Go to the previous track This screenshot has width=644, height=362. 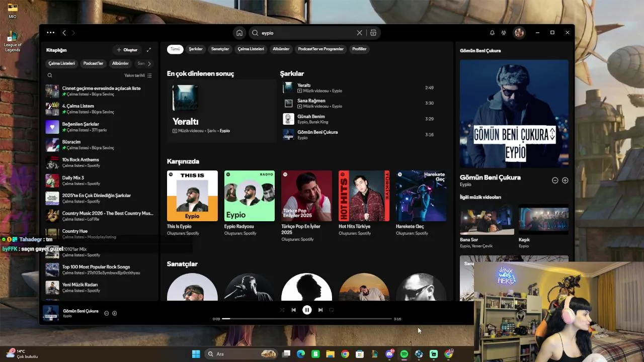(x=293, y=310)
